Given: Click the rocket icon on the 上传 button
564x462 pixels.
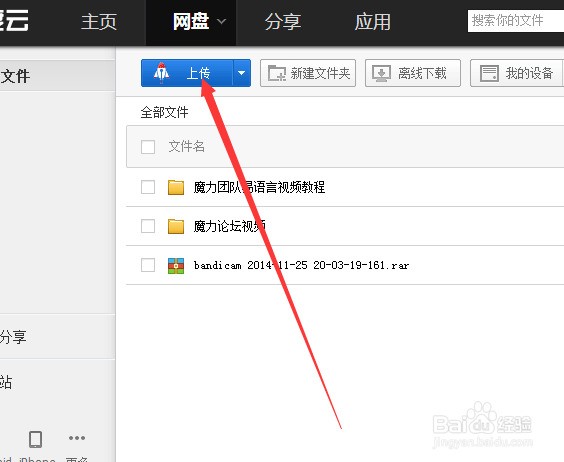Looking at the screenshot, I should [161, 72].
